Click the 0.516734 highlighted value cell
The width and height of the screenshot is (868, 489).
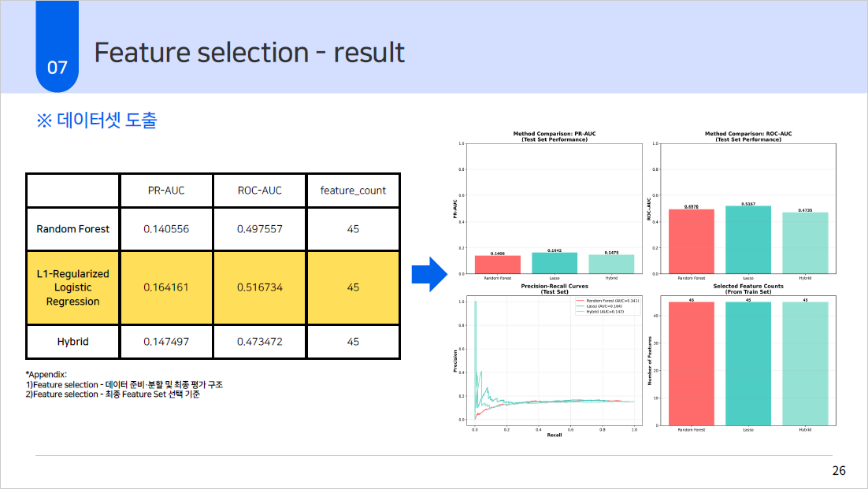click(x=259, y=287)
